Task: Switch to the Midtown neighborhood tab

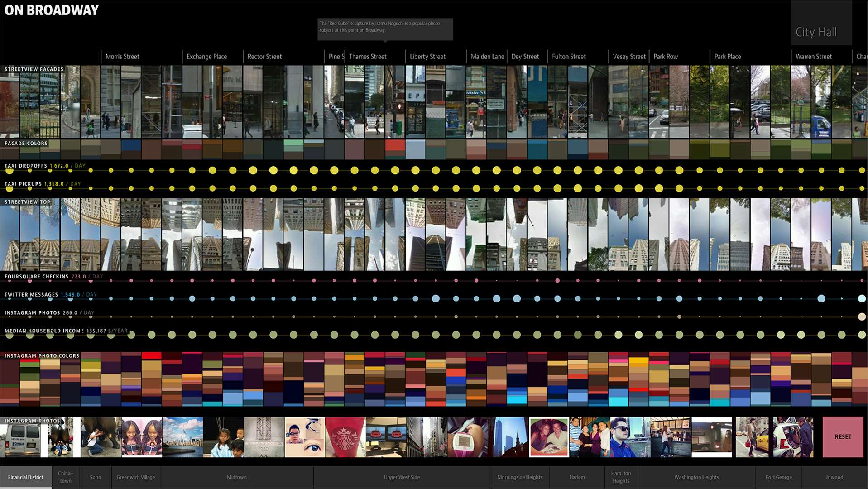Action: point(236,477)
